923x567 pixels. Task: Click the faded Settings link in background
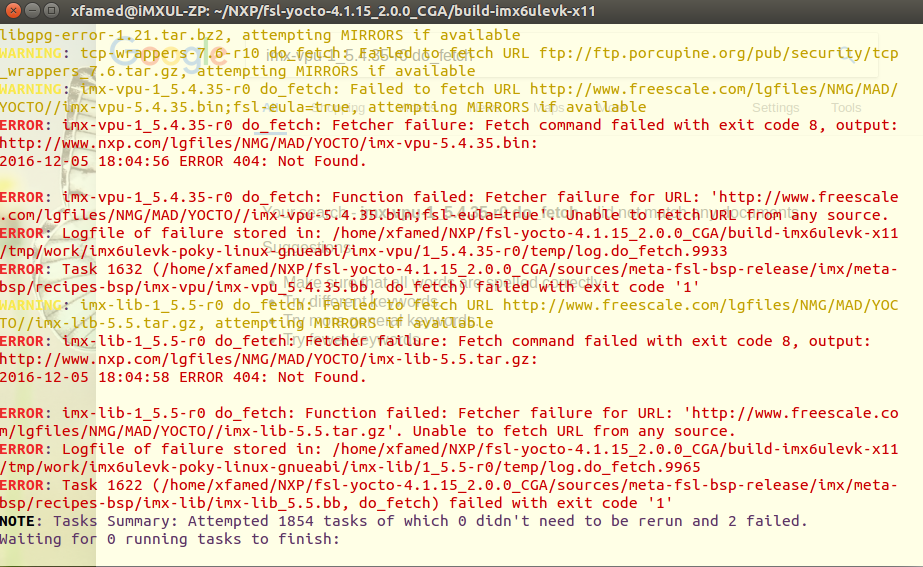tap(775, 107)
